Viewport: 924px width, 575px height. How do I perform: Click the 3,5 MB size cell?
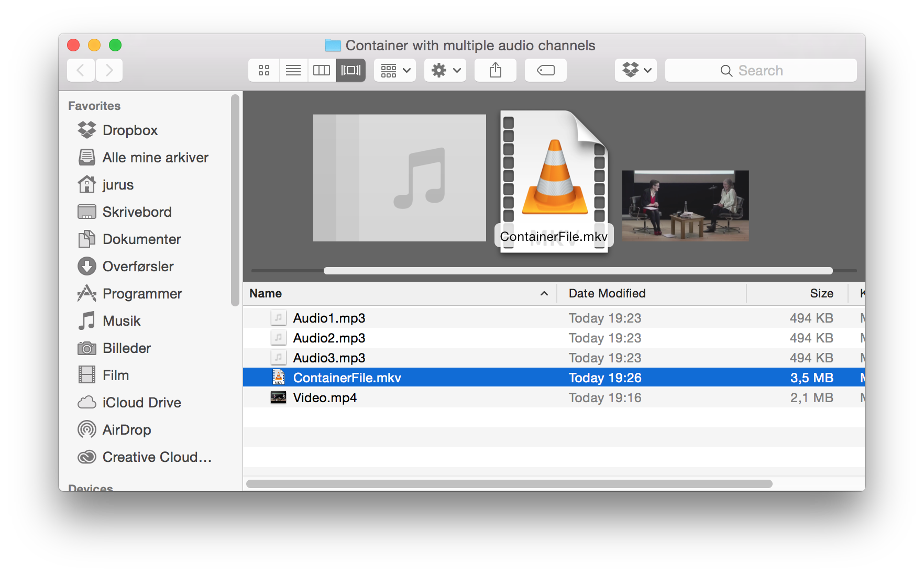click(811, 378)
